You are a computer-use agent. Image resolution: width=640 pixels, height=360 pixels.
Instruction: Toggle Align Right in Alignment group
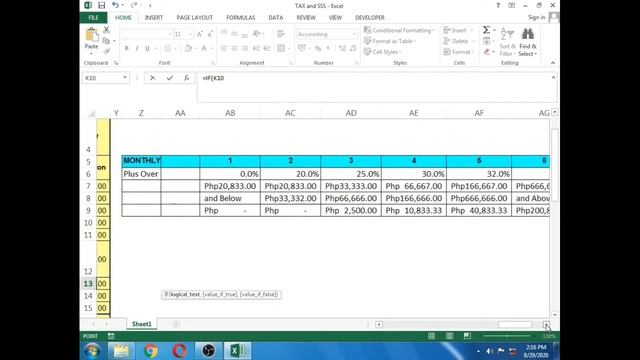244,49
